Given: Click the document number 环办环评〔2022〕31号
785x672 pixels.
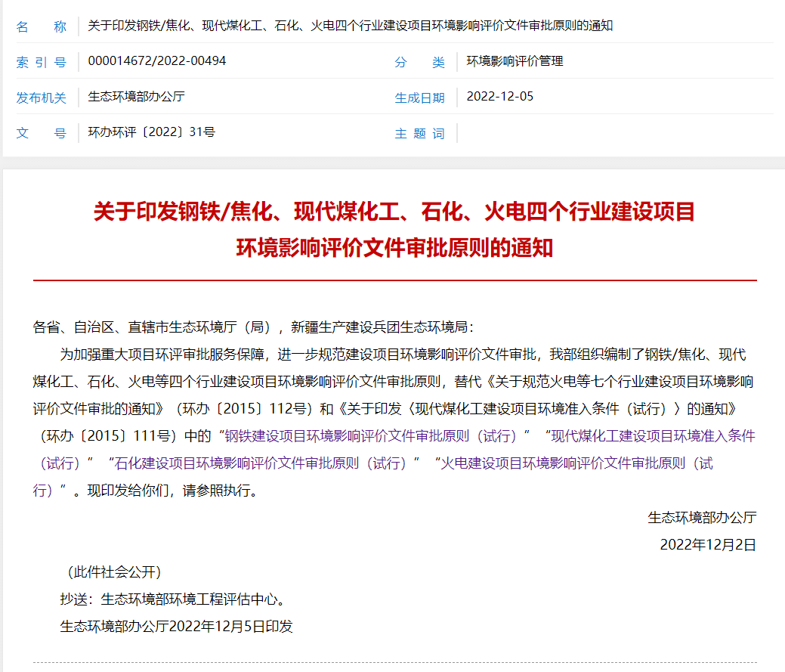Looking at the screenshot, I should pos(151,132).
